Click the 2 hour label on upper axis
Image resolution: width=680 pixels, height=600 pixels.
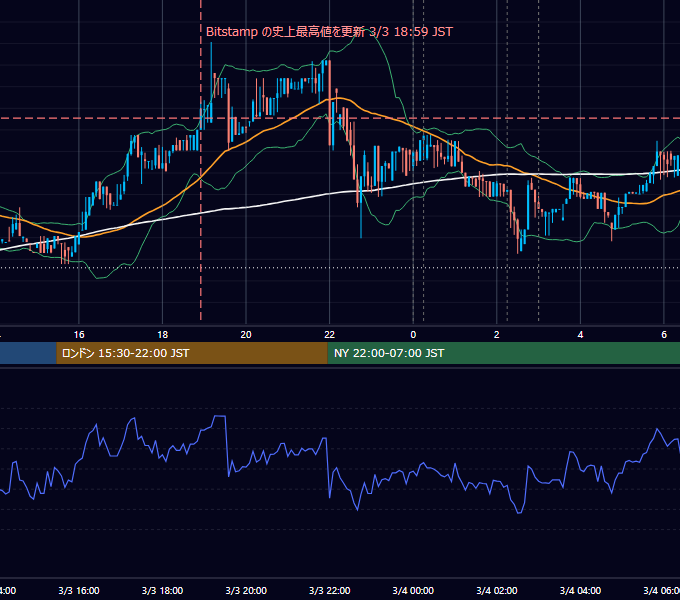[x=497, y=334]
